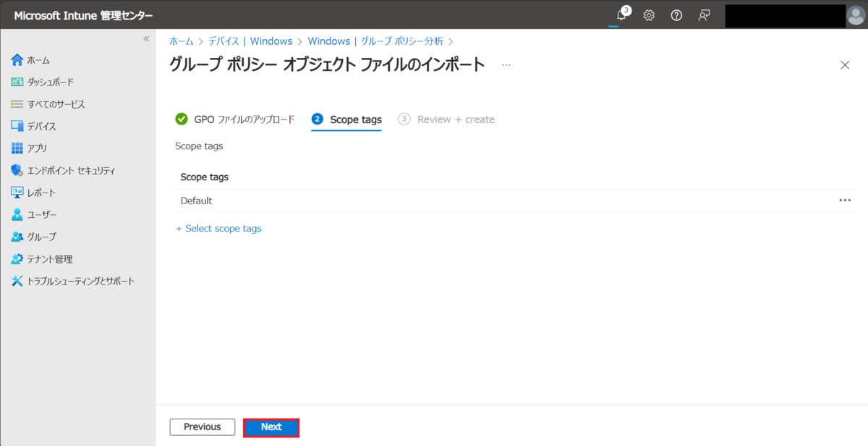Image resolution: width=868 pixels, height=446 pixels.
Task: Click the Groups people icon
Action: coord(17,237)
